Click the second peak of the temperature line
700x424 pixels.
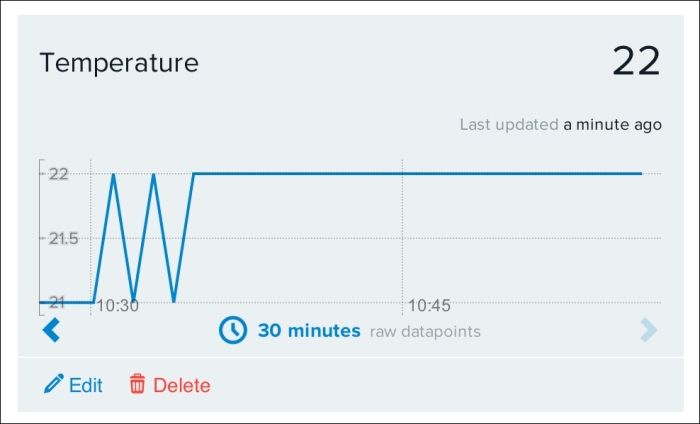pos(154,175)
